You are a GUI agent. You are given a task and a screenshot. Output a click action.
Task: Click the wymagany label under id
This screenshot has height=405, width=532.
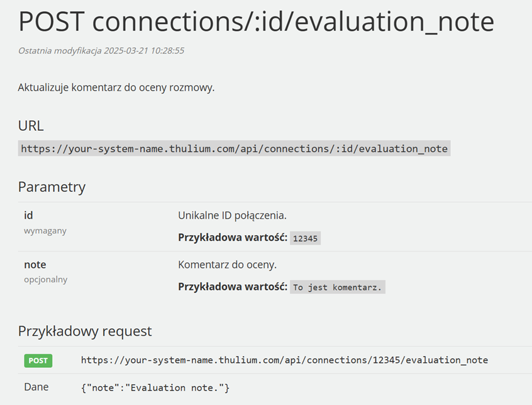[x=45, y=231]
